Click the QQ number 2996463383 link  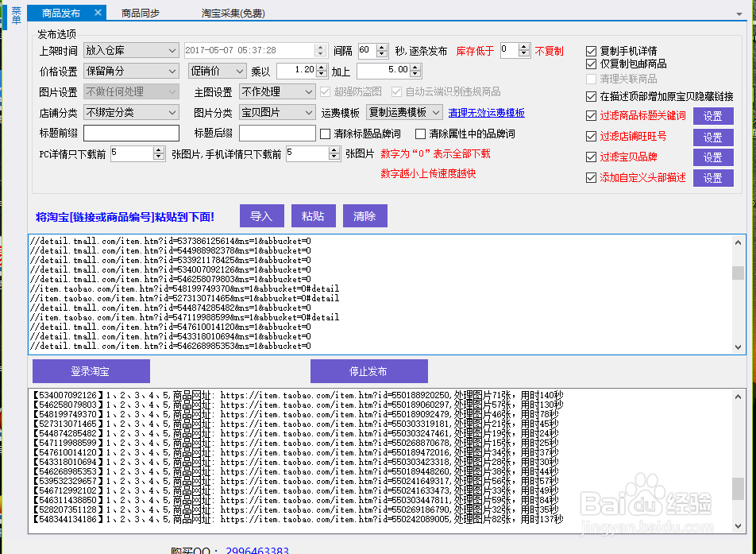[x=257, y=550]
